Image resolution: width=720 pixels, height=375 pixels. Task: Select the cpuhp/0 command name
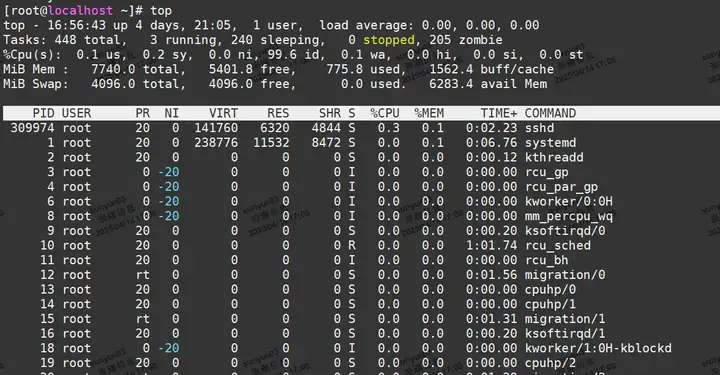[551, 290]
